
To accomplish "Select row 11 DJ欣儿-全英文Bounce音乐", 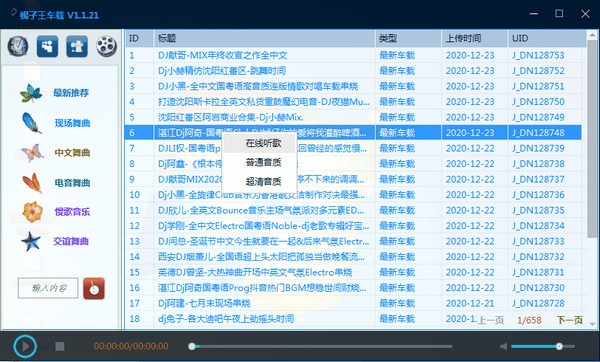I will coord(353,210).
